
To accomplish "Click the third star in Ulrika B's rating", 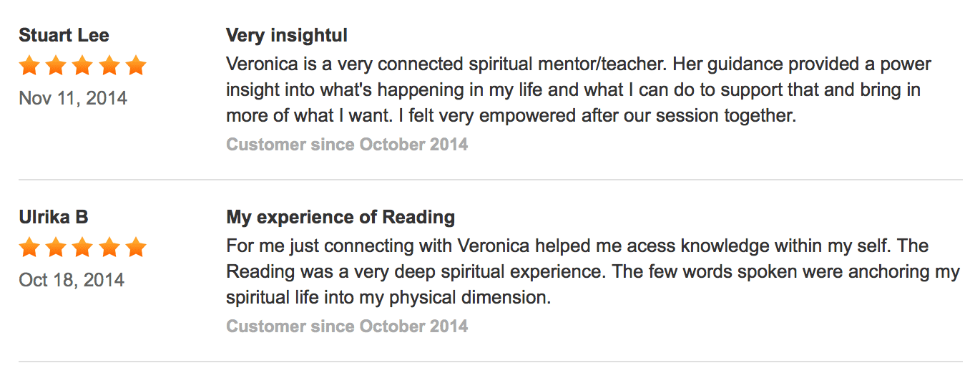I will coord(82,248).
